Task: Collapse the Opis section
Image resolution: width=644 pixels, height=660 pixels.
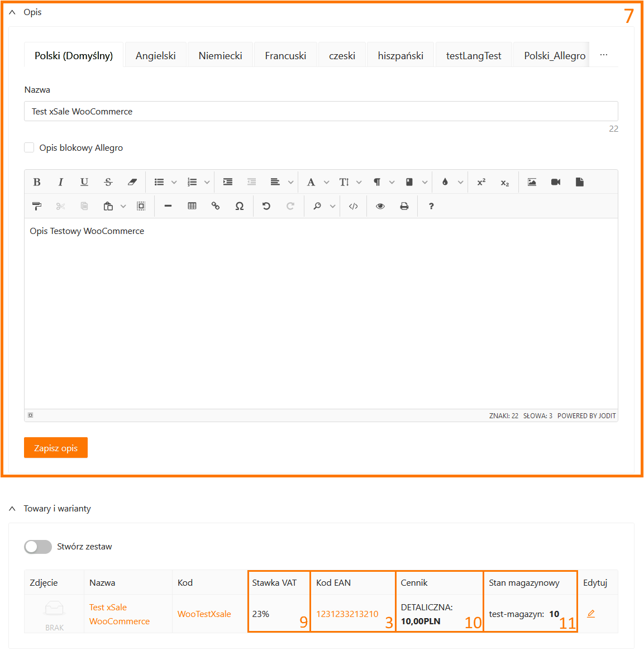Action: pos(12,12)
